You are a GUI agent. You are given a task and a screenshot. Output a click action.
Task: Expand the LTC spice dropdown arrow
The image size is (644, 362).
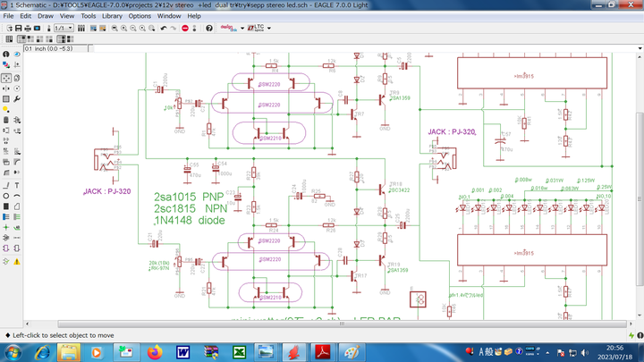pyautogui.click(x=267, y=29)
